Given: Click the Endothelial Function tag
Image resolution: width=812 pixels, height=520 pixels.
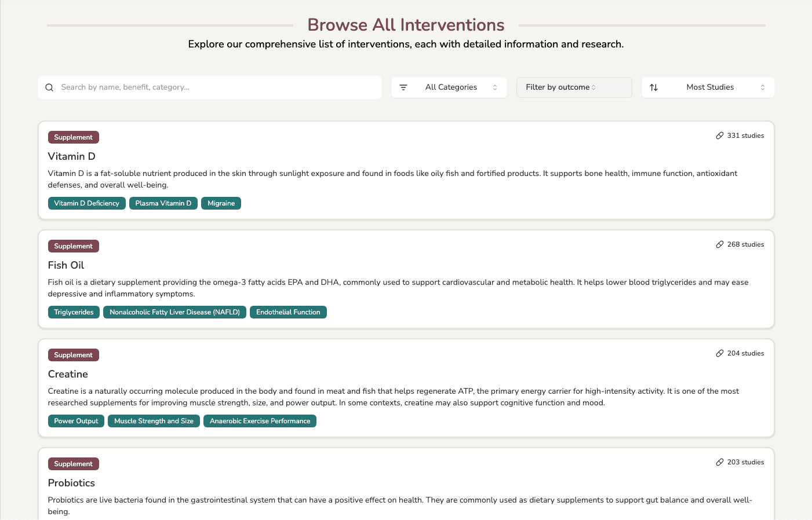Looking at the screenshot, I should [x=288, y=312].
